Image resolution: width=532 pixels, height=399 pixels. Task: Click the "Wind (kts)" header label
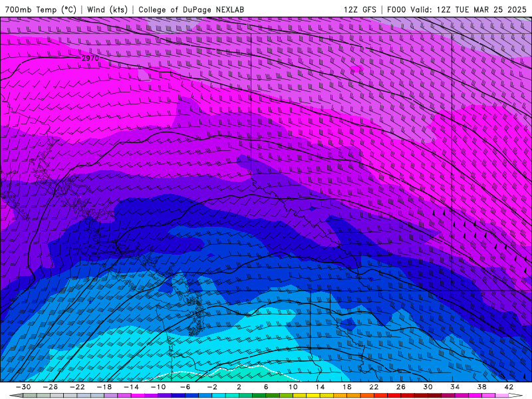[107, 9]
